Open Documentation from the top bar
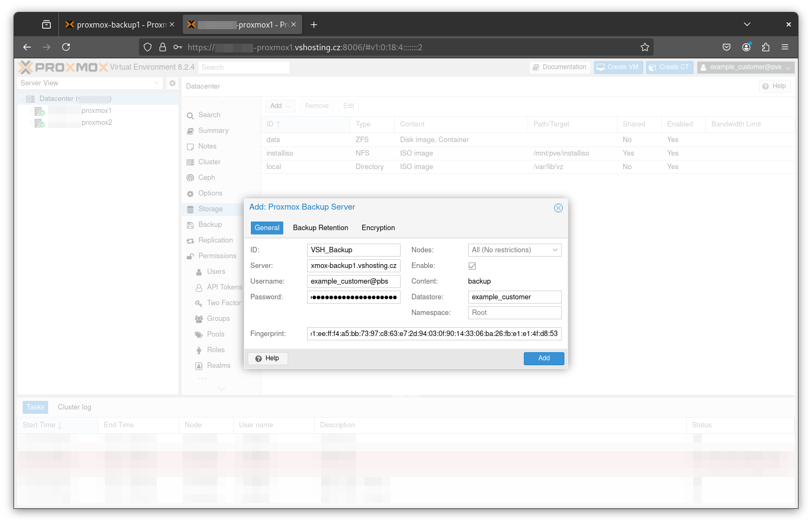 [559, 67]
